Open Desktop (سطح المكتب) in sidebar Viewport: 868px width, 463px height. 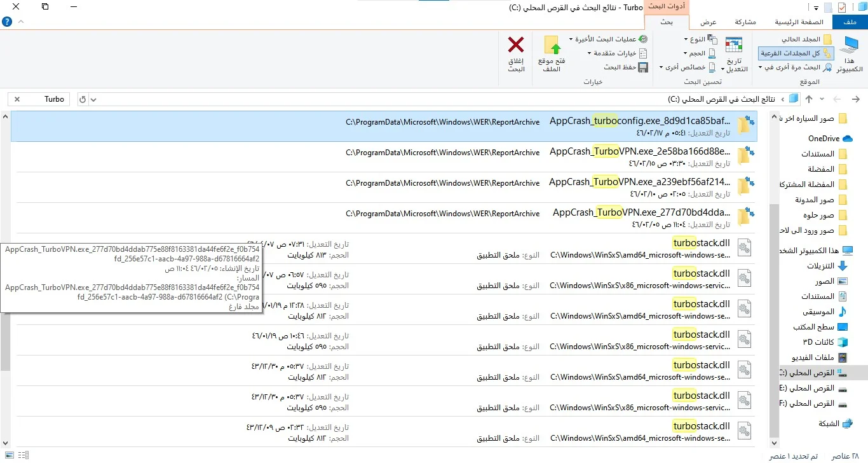820,327
